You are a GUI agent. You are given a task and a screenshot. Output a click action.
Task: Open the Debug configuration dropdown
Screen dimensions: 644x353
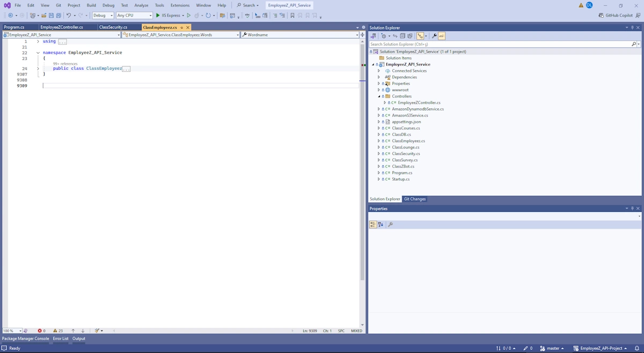tap(103, 16)
